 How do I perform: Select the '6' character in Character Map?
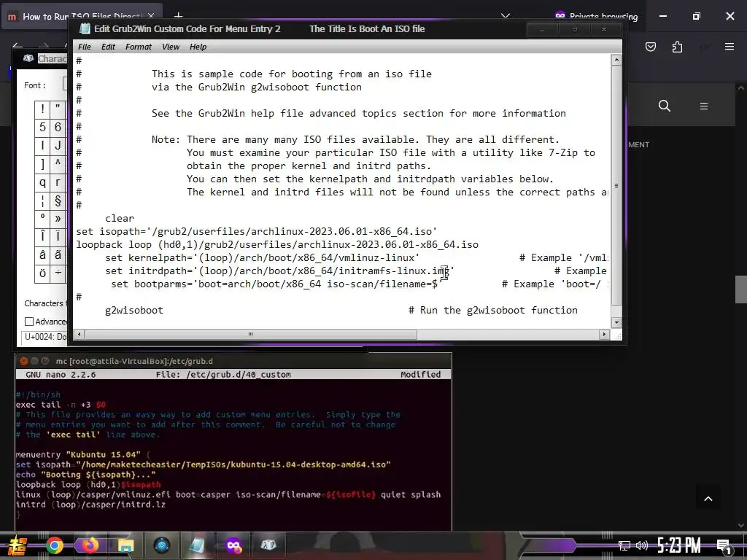click(58, 127)
